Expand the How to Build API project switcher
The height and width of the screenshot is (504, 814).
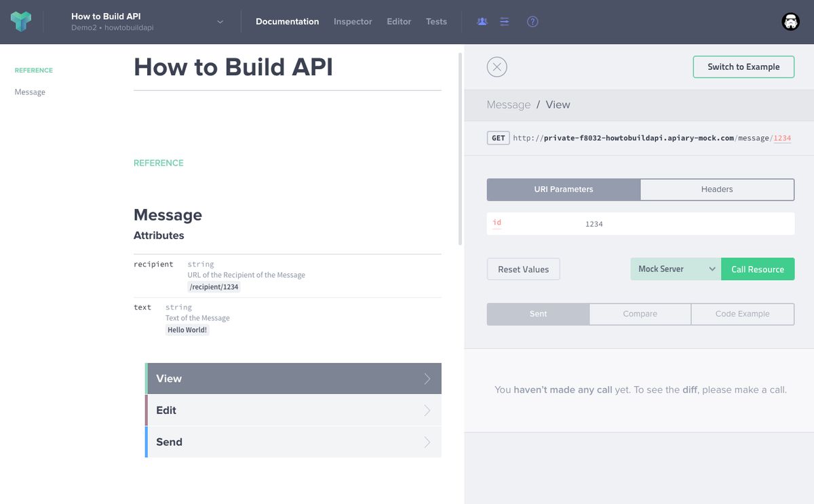point(219,21)
